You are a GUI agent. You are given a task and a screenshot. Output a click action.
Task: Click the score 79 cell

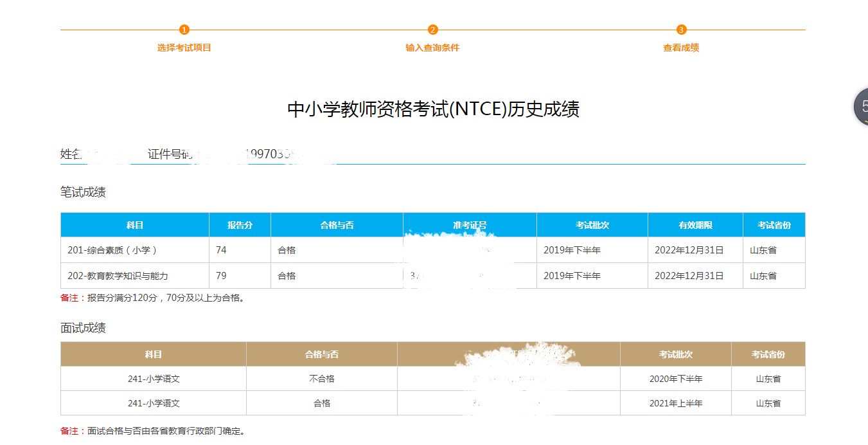pos(240,276)
